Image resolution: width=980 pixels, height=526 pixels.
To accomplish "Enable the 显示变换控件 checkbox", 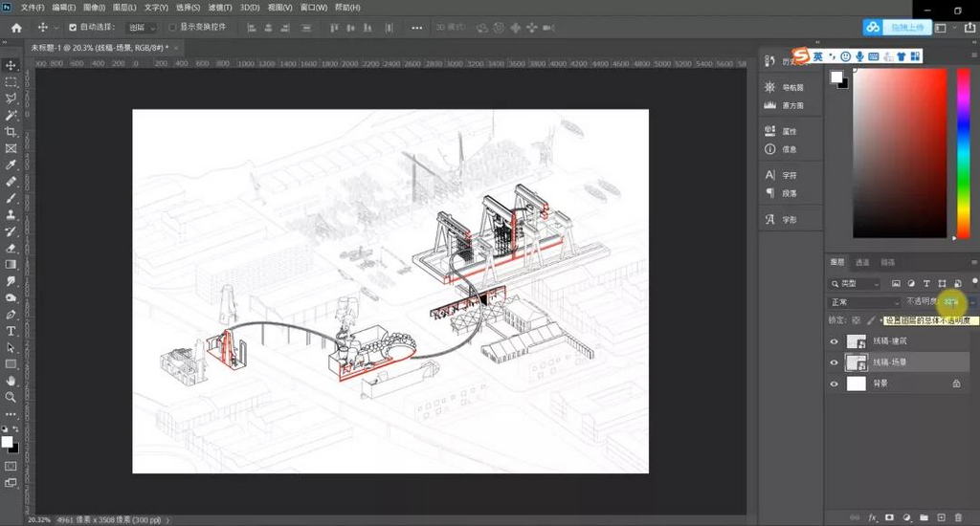I will pyautogui.click(x=172, y=28).
